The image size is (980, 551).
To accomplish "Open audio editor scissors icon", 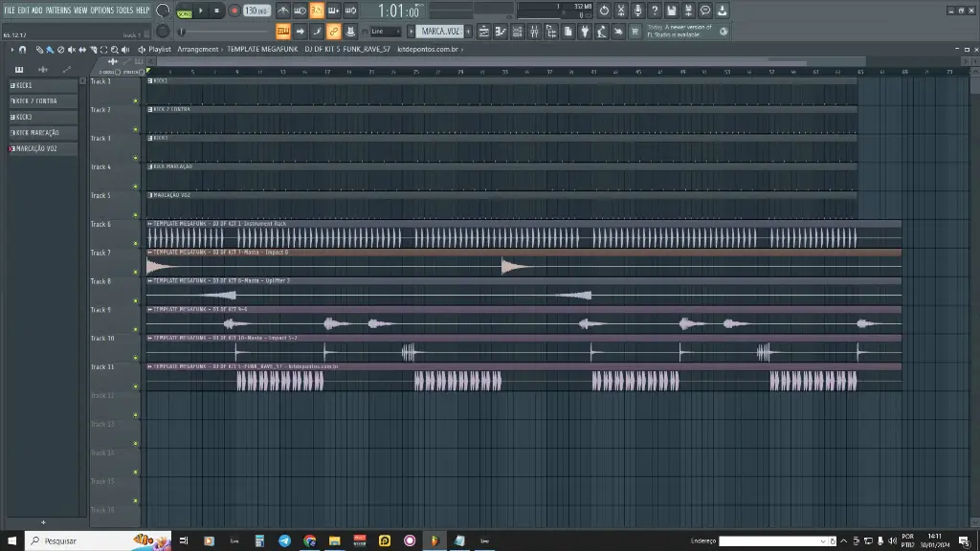I will point(620,11).
